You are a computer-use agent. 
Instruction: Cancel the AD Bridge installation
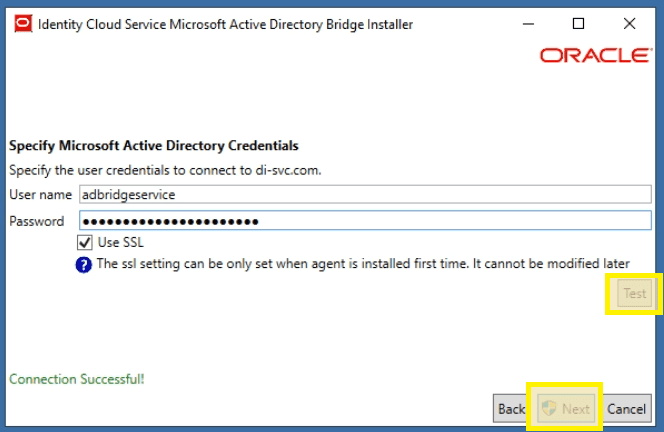click(626, 409)
